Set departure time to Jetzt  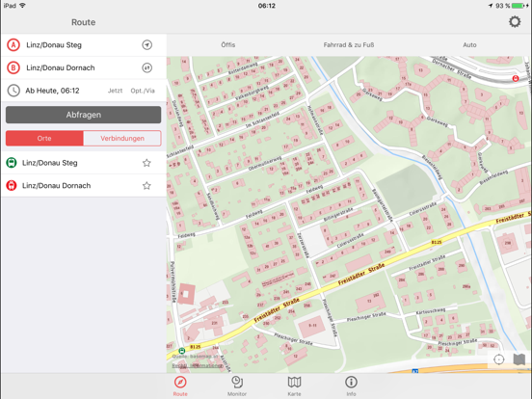(115, 91)
